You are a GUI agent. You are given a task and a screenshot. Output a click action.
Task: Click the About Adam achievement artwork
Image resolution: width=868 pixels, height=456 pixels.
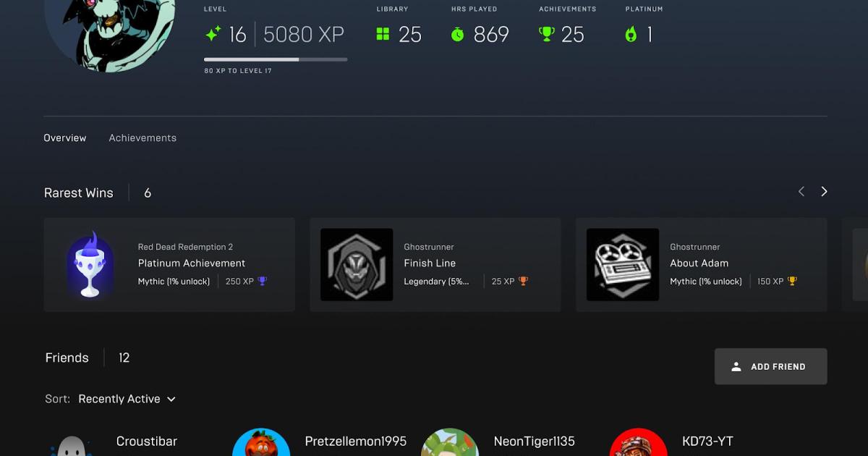pyautogui.click(x=623, y=264)
